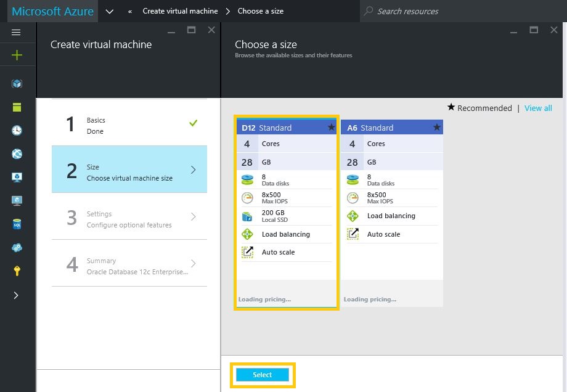Viewport: 567px width, 392px height.
Task: Open the resource cube icon in sidebar
Action: coord(17,84)
